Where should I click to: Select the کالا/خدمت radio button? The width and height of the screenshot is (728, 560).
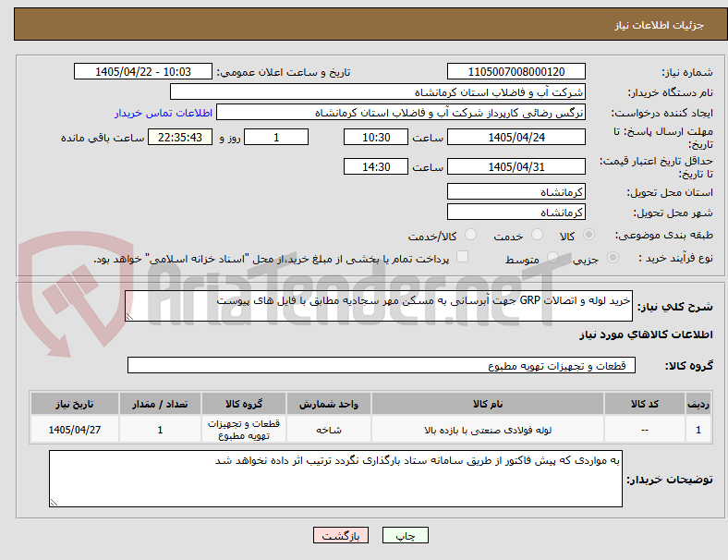(470, 235)
